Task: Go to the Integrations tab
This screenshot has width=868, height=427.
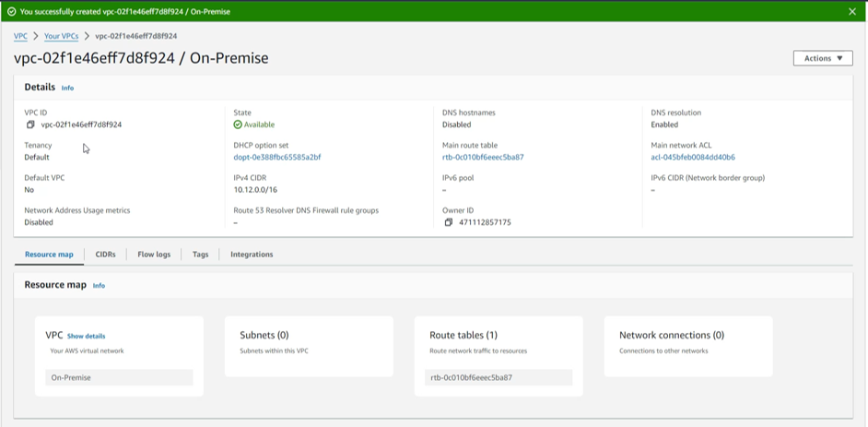Action: 252,255
